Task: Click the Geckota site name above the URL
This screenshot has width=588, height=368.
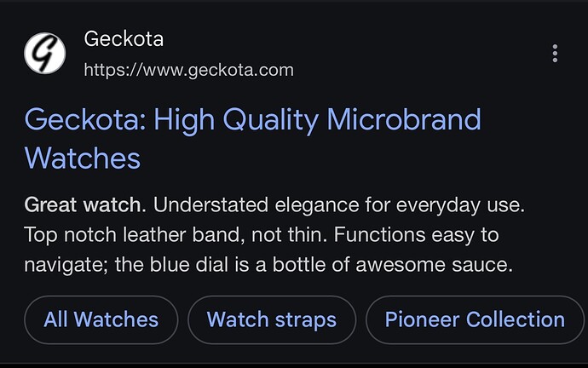Action: (x=124, y=39)
